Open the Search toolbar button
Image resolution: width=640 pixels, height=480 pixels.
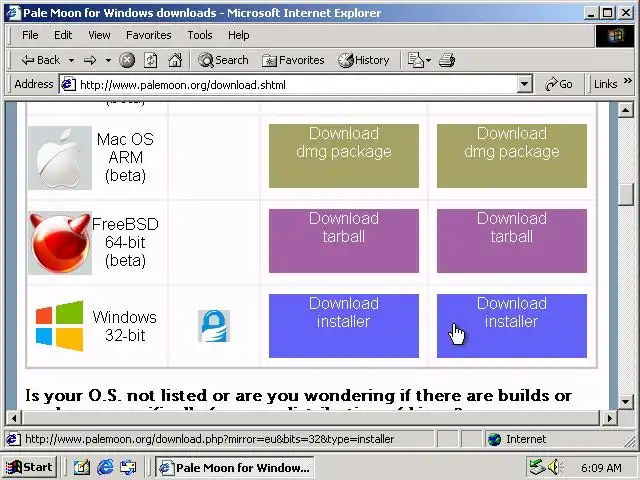click(223, 60)
